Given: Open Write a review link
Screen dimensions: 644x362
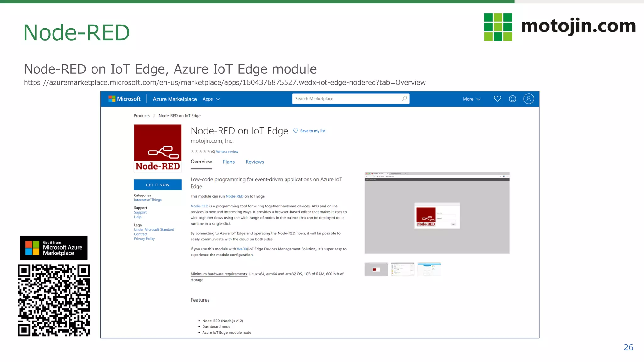Looking at the screenshot, I should [227, 151].
